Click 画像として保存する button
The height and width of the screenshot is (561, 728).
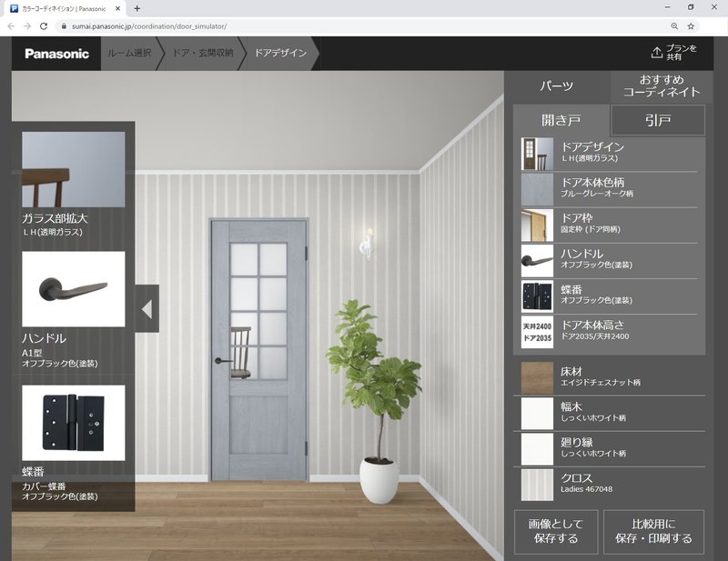(556, 532)
